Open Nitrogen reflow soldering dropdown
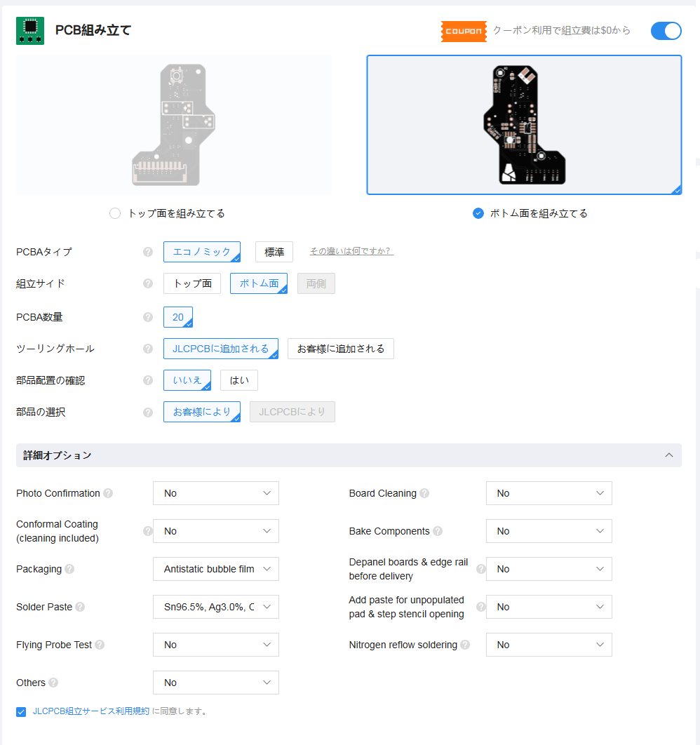This screenshot has height=745, width=700. tap(549, 645)
